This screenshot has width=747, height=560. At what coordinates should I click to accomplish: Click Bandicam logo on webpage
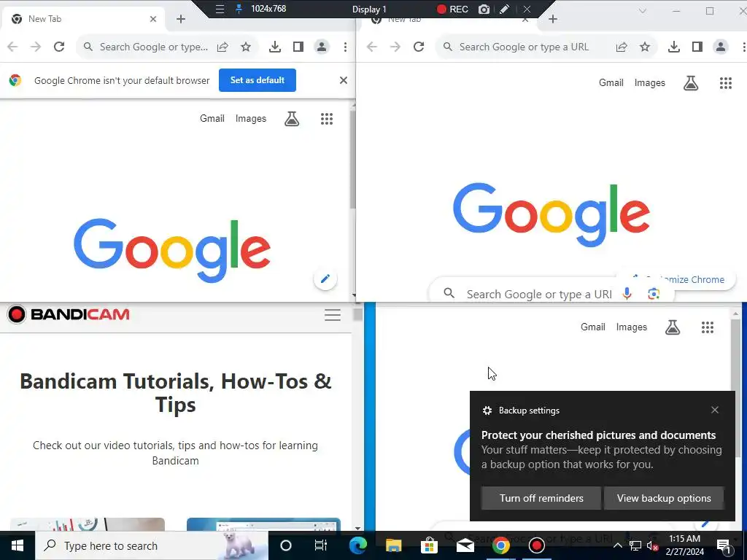pyautogui.click(x=68, y=314)
